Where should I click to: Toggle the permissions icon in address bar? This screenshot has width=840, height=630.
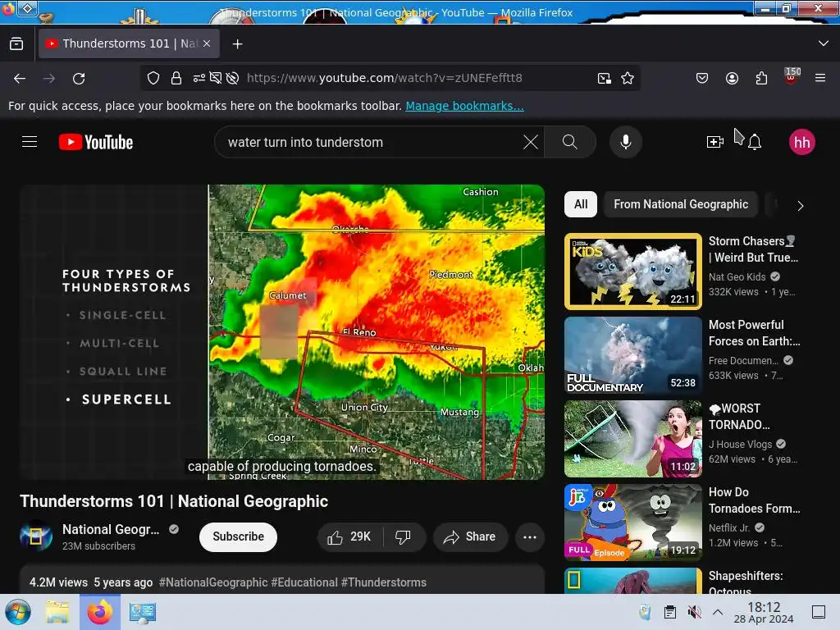[x=199, y=78]
